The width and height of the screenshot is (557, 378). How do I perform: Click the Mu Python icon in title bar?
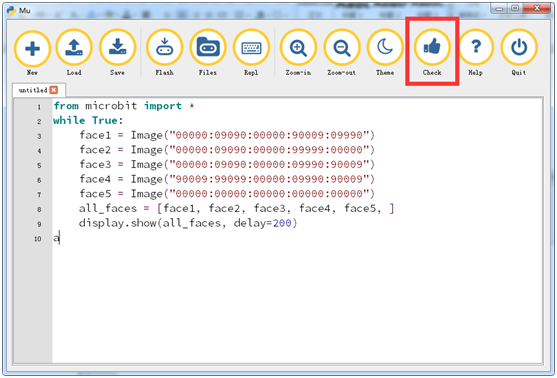point(11,10)
